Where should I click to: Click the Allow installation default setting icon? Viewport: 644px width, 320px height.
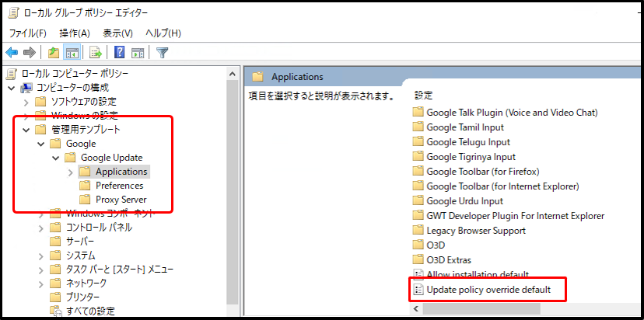418,274
